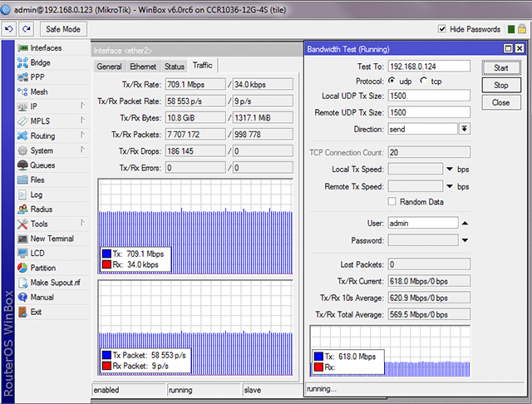The image size is (532, 404).
Task: Open the System sidebar icon
Action: (x=22, y=150)
